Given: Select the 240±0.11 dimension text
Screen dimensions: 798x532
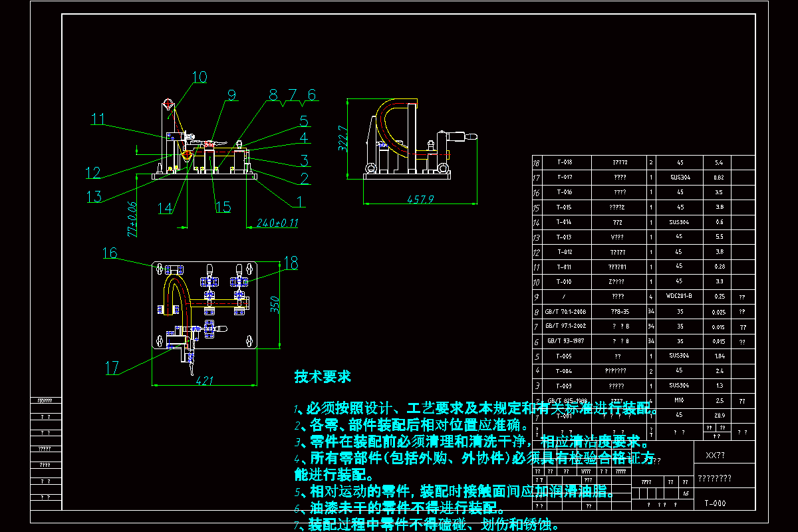Looking at the screenshot, I should pos(277,223).
